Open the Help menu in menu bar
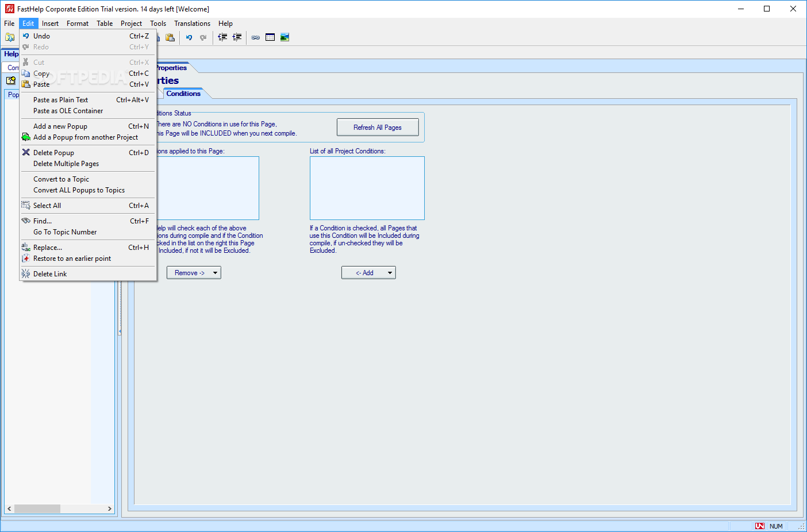The height and width of the screenshot is (532, 807). (x=225, y=24)
